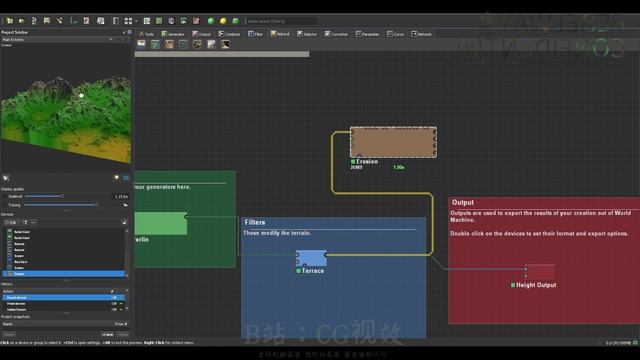This screenshot has width=640, height=360.
Task: Click the red-marked page icon left of the tile grid icon
Action: click(87, 21)
